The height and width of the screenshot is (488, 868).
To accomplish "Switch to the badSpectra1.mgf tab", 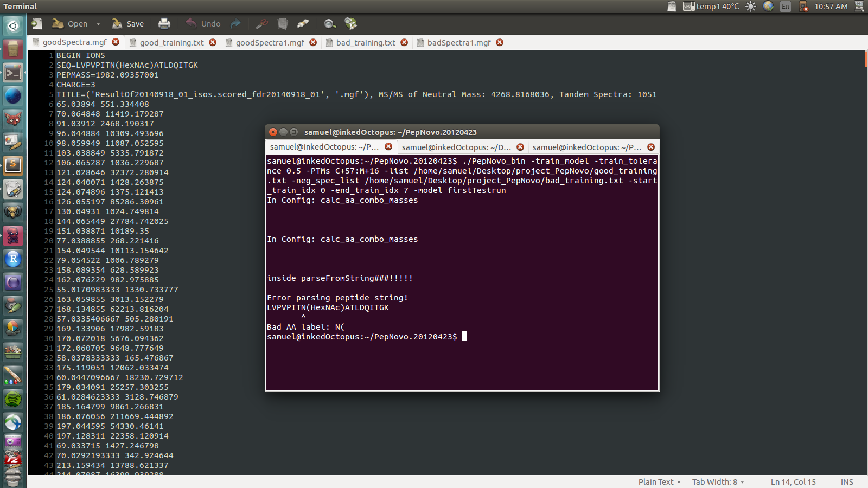I will click(x=459, y=43).
